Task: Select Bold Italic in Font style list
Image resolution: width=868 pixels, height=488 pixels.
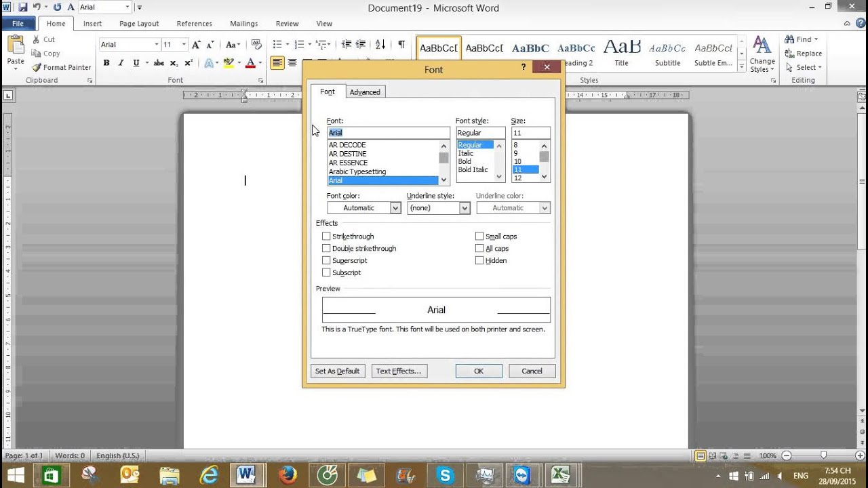Action: point(473,170)
